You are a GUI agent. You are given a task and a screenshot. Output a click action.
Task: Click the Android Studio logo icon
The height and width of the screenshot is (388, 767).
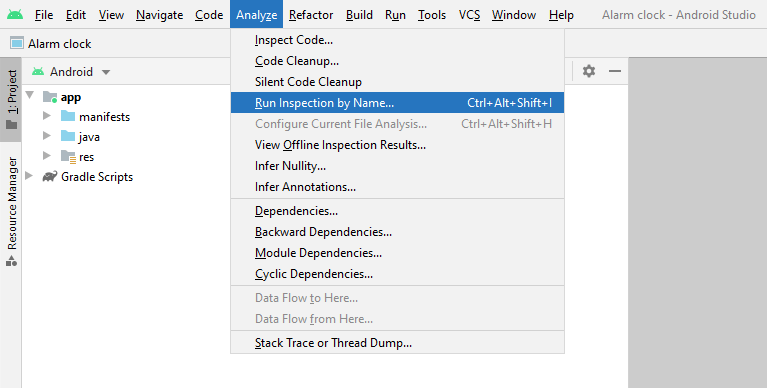(x=15, y=15)
